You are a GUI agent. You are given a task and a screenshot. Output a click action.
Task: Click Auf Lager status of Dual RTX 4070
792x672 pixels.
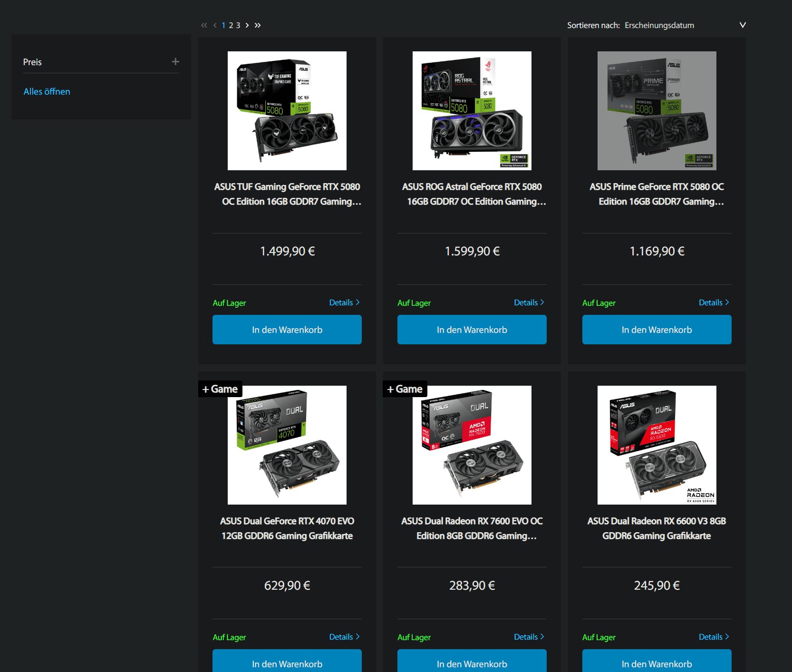click(x=229, y=637)
